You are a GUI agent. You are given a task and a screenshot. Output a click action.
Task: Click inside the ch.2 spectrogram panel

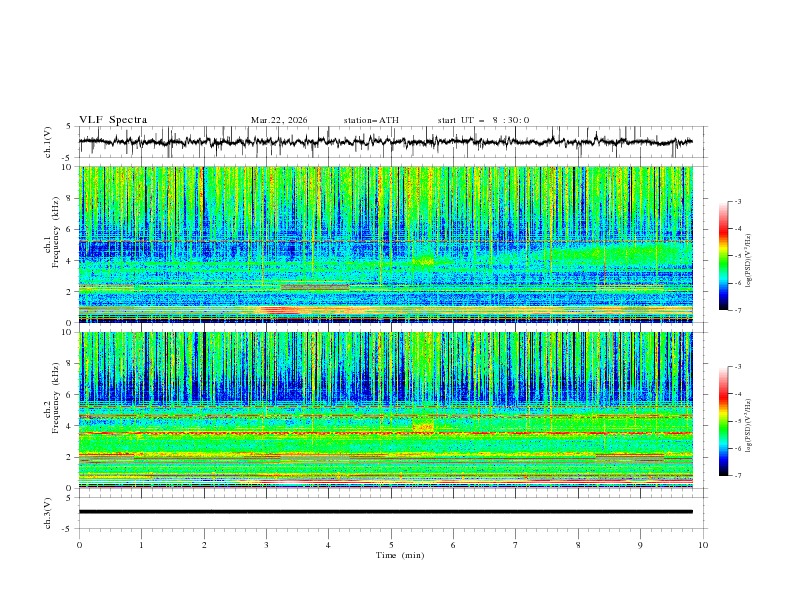coord(385,410)
